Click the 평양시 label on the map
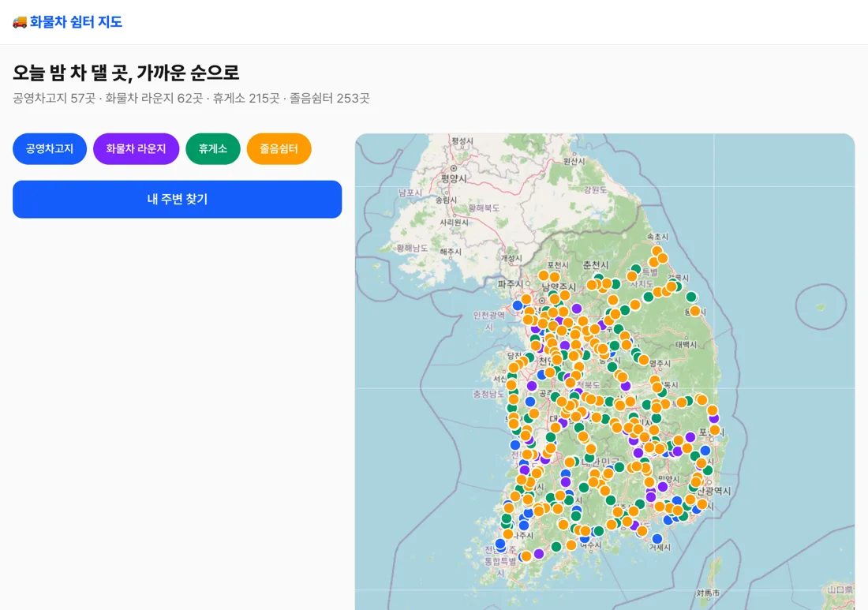 (x=454, y=178)
